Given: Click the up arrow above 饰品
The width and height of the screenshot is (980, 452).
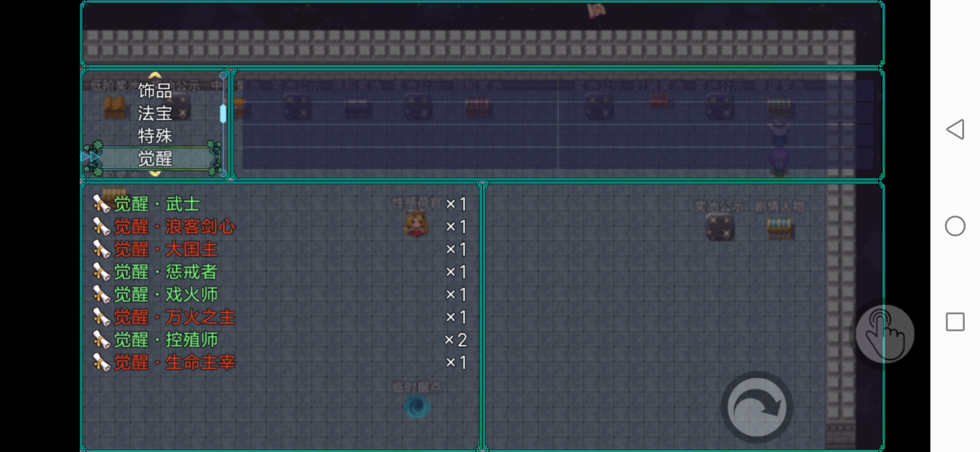Looking at the screenshot, I should coord(155,75).
